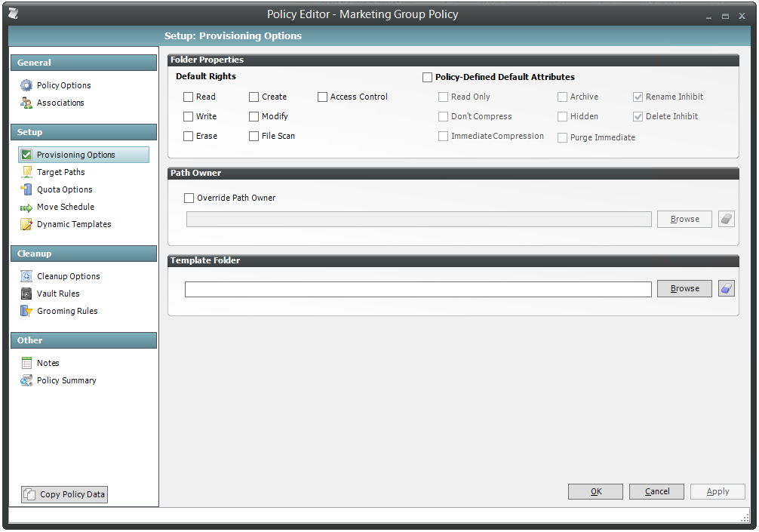Click Browse in the Path Owner section

684,219
